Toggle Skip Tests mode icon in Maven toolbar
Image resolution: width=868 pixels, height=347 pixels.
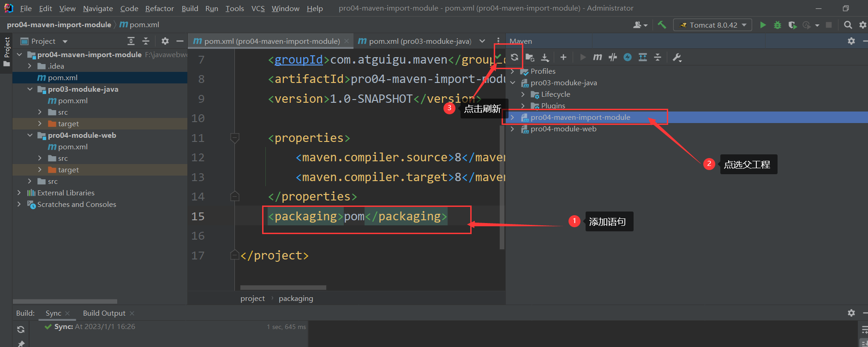628,57
